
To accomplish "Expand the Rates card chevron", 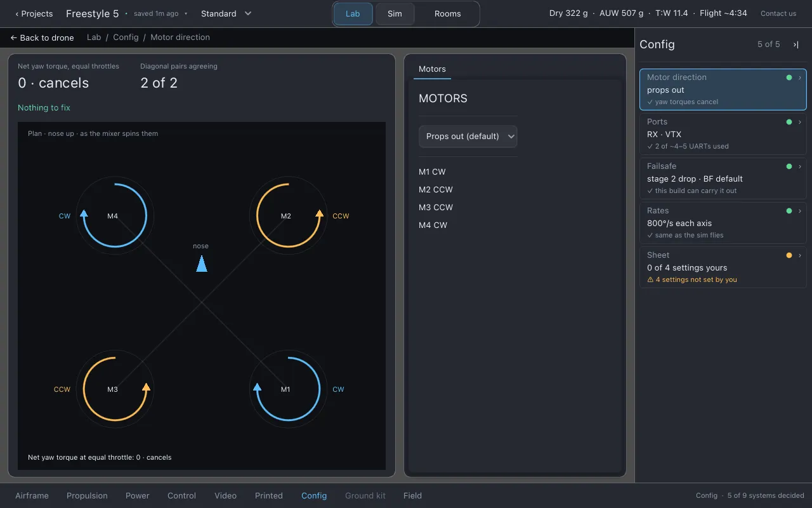I will coord(800,211).
